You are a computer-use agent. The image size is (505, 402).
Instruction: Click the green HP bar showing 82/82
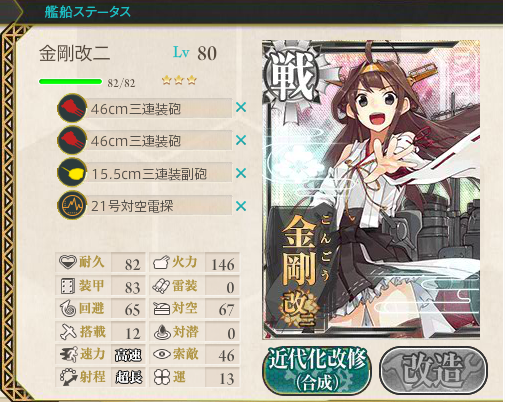(x=70, y=81)
